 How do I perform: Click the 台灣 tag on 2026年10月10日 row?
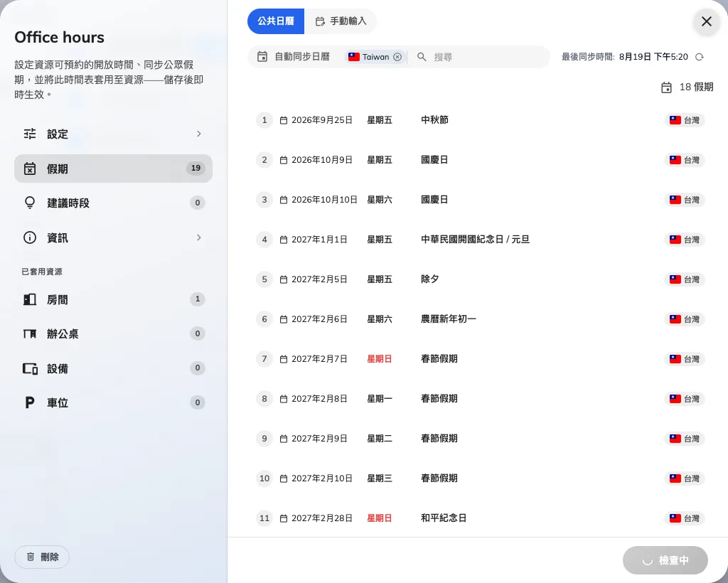[x=685, y=200]
